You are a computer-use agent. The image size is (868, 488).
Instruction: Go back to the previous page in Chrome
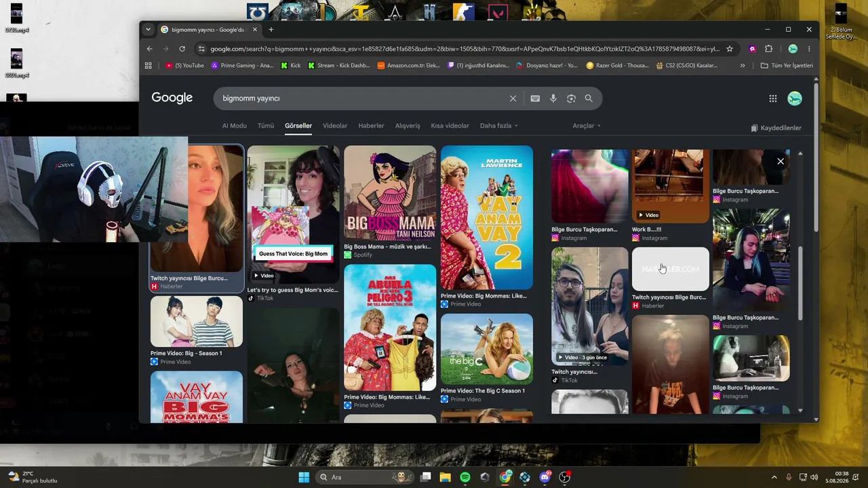pyautogui.click(x=150, y=49)
